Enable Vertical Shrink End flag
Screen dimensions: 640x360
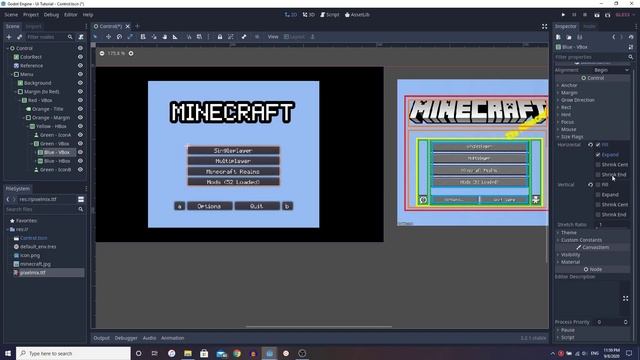tap(598, 214)
